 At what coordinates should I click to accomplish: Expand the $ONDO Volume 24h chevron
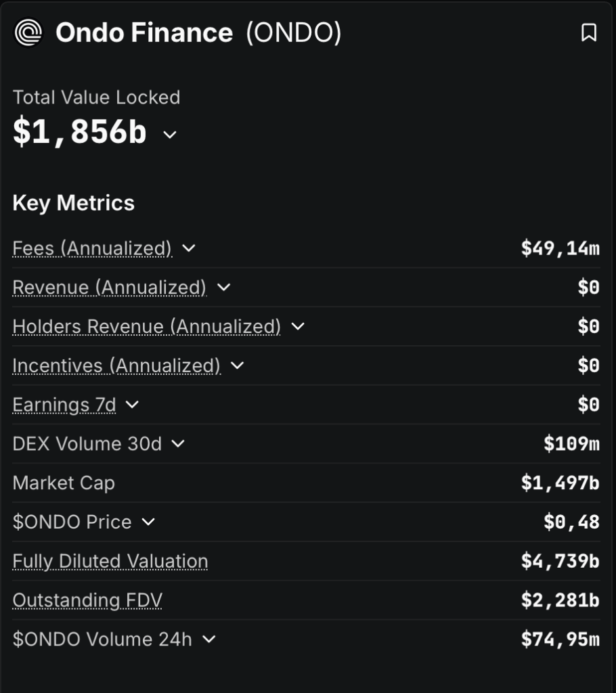click(x=208, y=639)
